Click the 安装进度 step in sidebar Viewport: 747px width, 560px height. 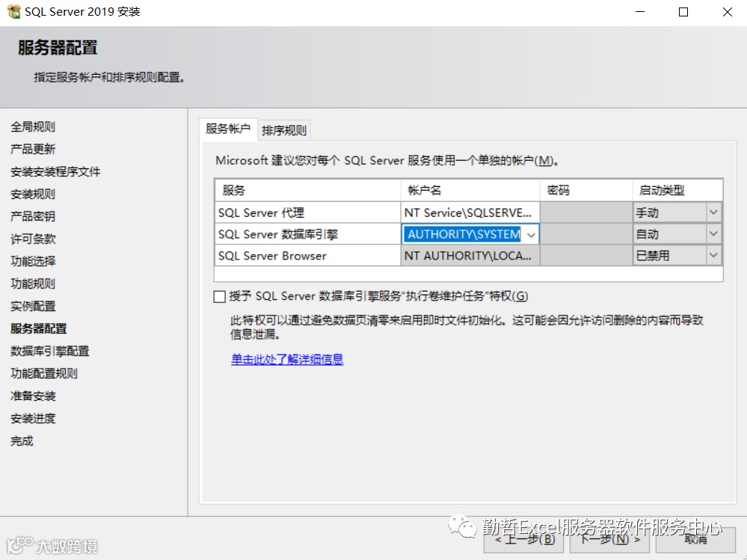point(33,419)
